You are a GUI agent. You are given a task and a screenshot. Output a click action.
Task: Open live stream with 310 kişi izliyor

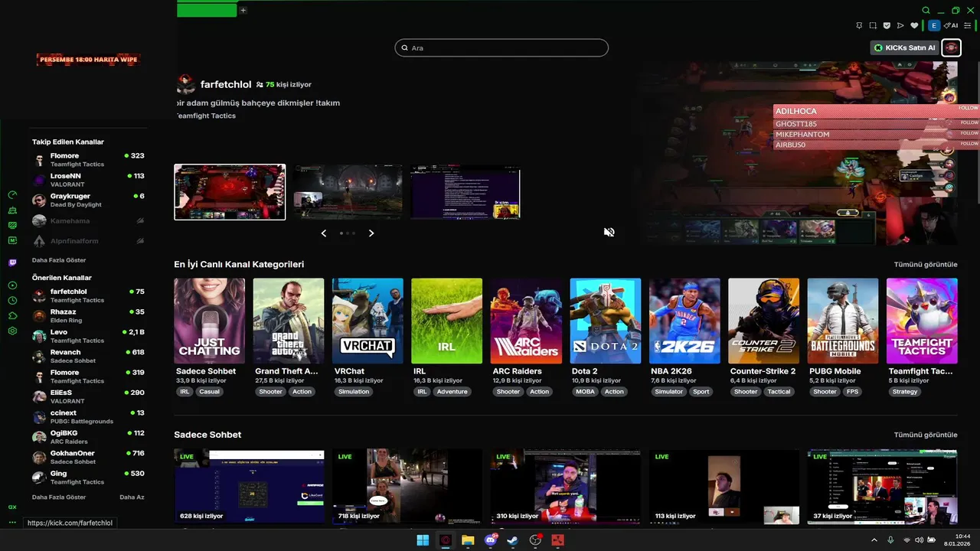pyautogui.click(x=566, y=487)
